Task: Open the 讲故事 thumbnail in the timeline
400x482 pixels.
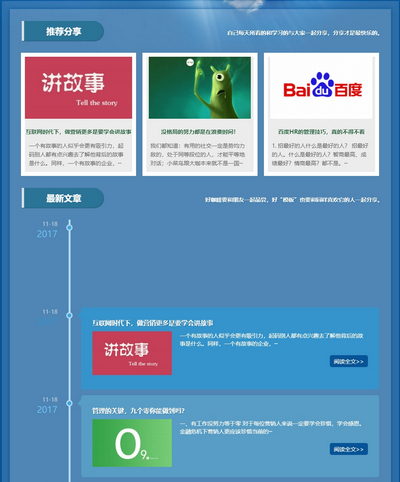Action: tap(132, 353)
